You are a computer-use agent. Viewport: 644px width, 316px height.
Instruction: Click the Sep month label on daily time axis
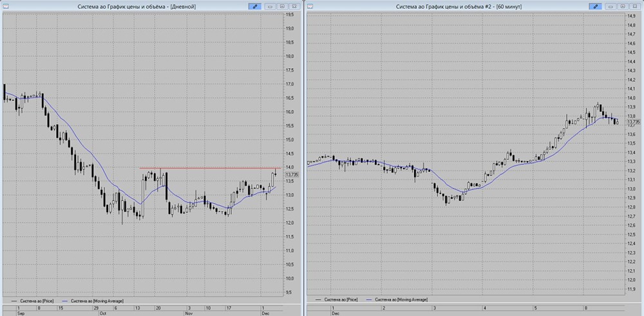[20, 313]
